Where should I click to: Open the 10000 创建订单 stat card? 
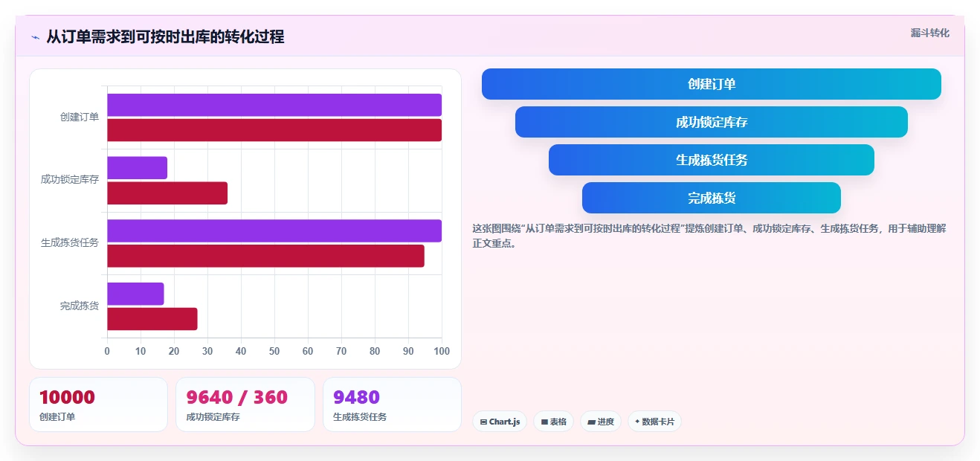pyautogui.click(x=98, y=404)
